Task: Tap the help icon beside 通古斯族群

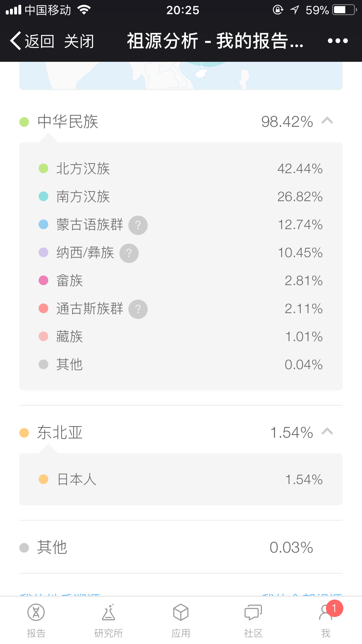Action: coord(138,309)
